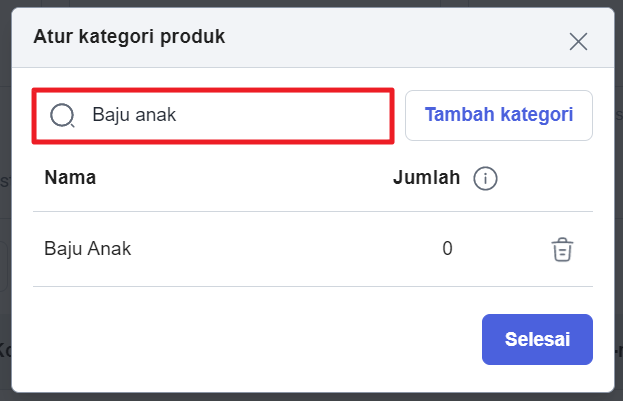Click the product count 0 for Baju Anak
The width and height of the screenshot is (623, 401).
click(x=447, y=248)
